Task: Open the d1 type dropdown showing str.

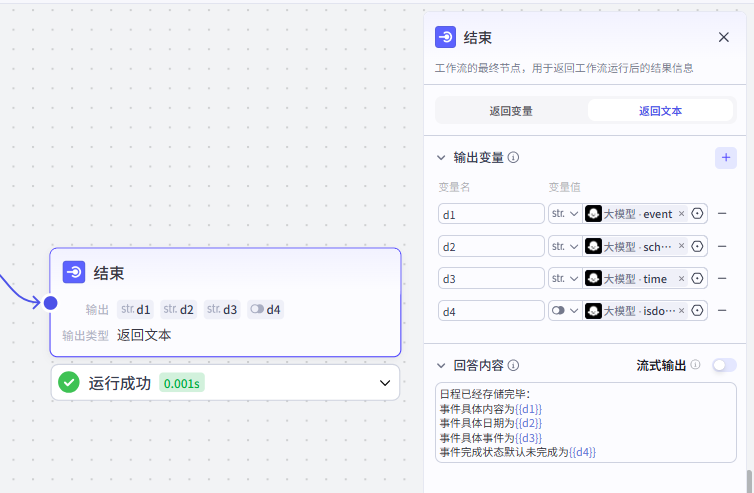Action: [x=565, y=214]
